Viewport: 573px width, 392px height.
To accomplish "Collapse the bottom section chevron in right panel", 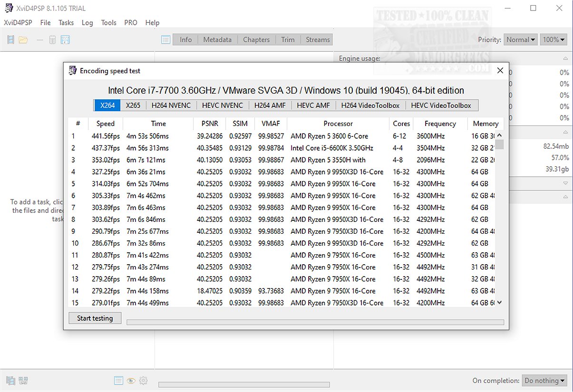I will [x=565, y=197].
